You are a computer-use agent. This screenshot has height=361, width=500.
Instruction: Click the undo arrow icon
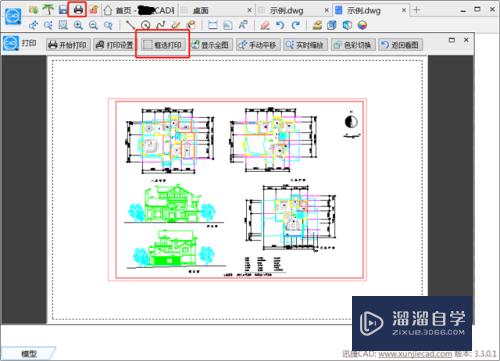pyautogui.click(x=280, y=25)
